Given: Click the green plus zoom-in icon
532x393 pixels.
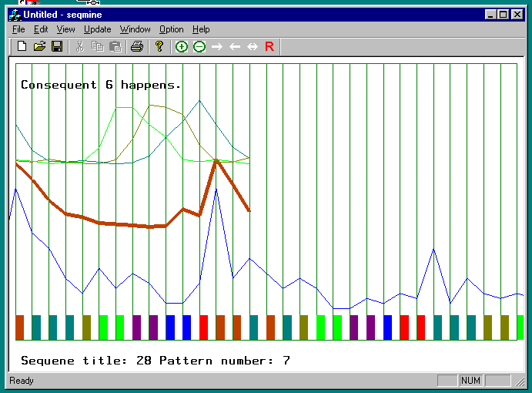Looking at the screenshot, I should click(x=182, y=46).
